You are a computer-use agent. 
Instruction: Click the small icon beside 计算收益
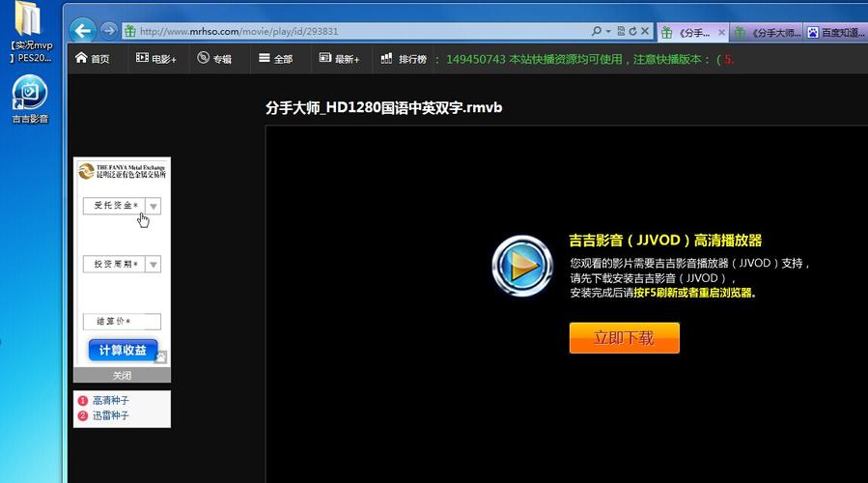(161, 357)
